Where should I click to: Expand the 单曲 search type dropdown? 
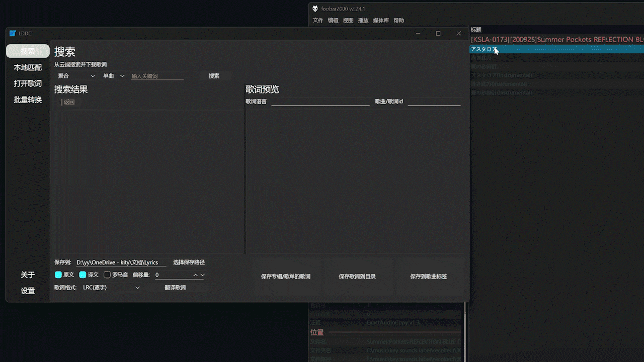113,76
